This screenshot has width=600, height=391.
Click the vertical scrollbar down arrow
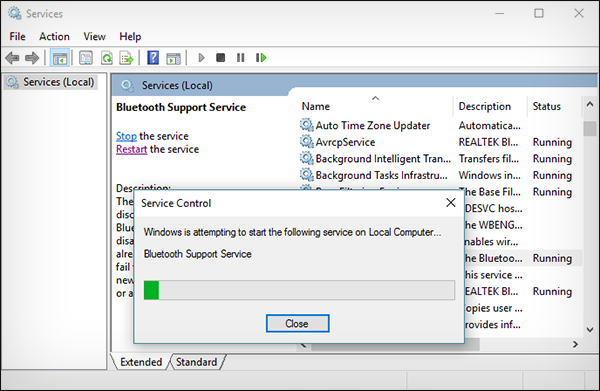[590, 330]
